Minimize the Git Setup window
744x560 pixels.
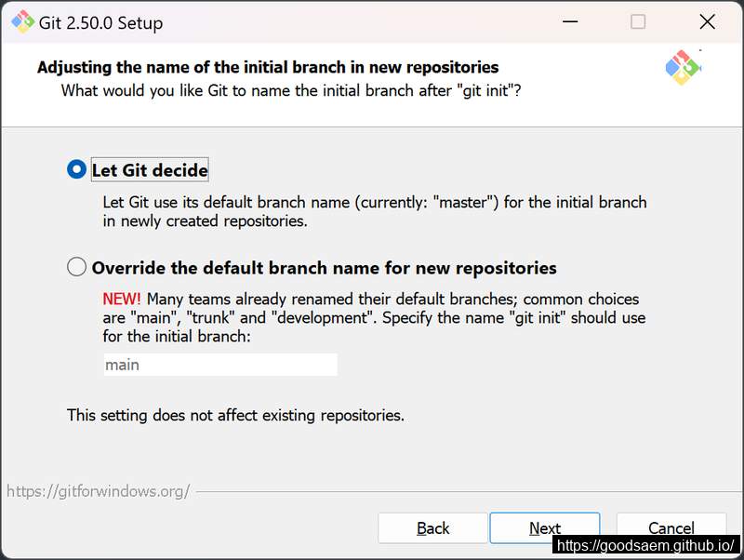pos(570,21)
